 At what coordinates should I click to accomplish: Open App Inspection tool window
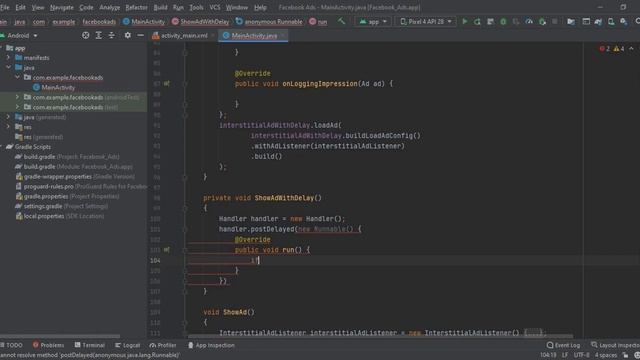[211, 345]
